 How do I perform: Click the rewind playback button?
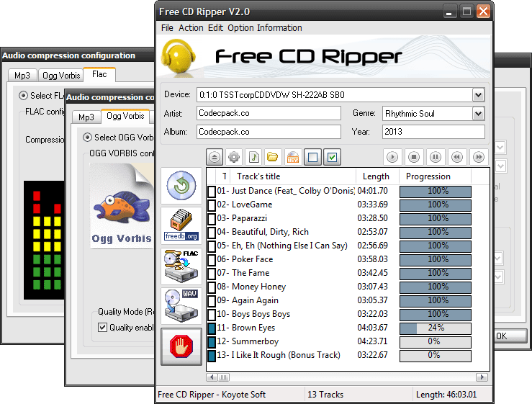pyautogui.click(x=457, y=157)
